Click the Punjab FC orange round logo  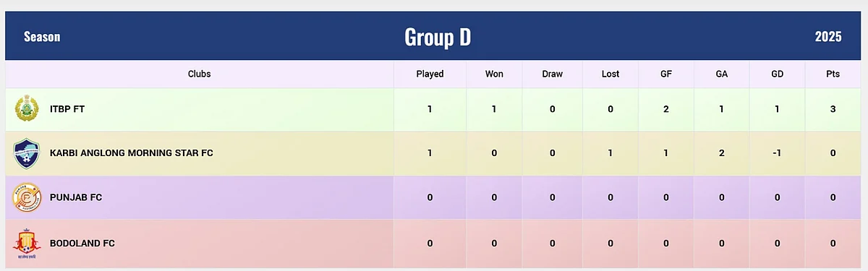pyautogui.click(x=26, y=197)
